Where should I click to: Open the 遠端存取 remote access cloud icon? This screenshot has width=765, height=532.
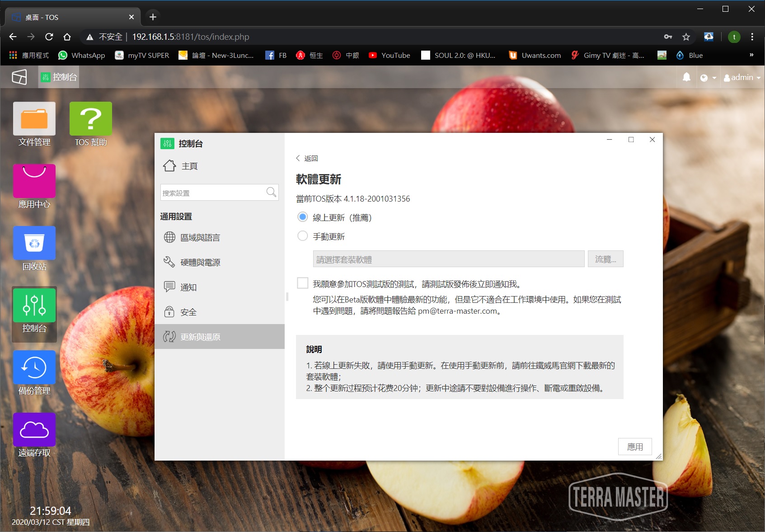tap(34, 429)
